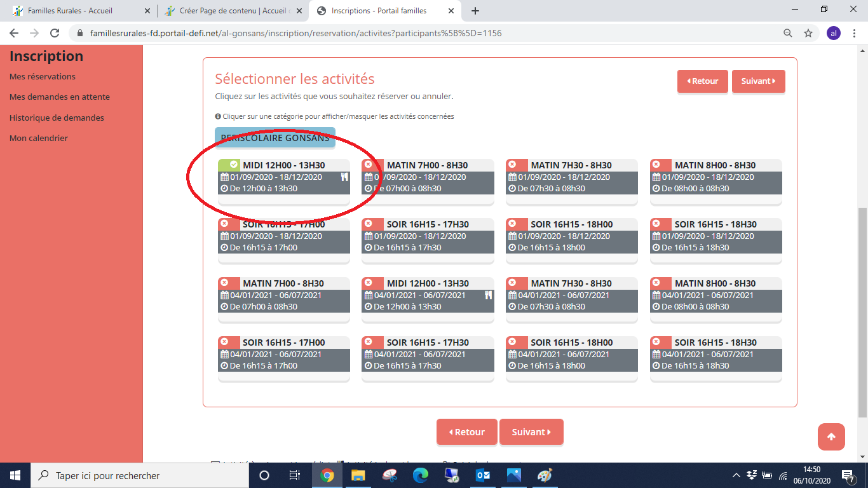Open the new tab plus button
This screenshot has width=868, height=488.
[475, 11]
